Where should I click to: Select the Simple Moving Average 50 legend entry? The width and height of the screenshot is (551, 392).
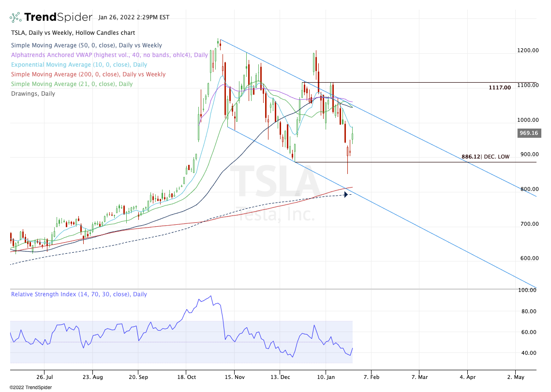click(87, 45)
